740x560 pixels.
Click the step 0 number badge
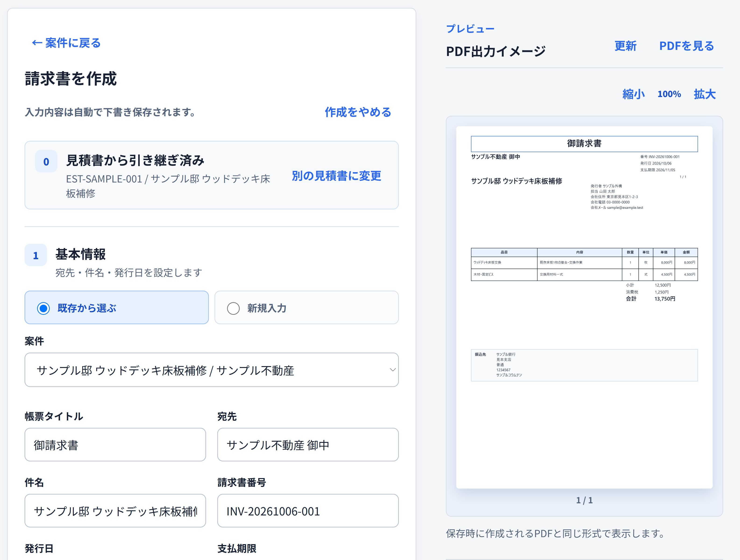click(x=46, y=161)
